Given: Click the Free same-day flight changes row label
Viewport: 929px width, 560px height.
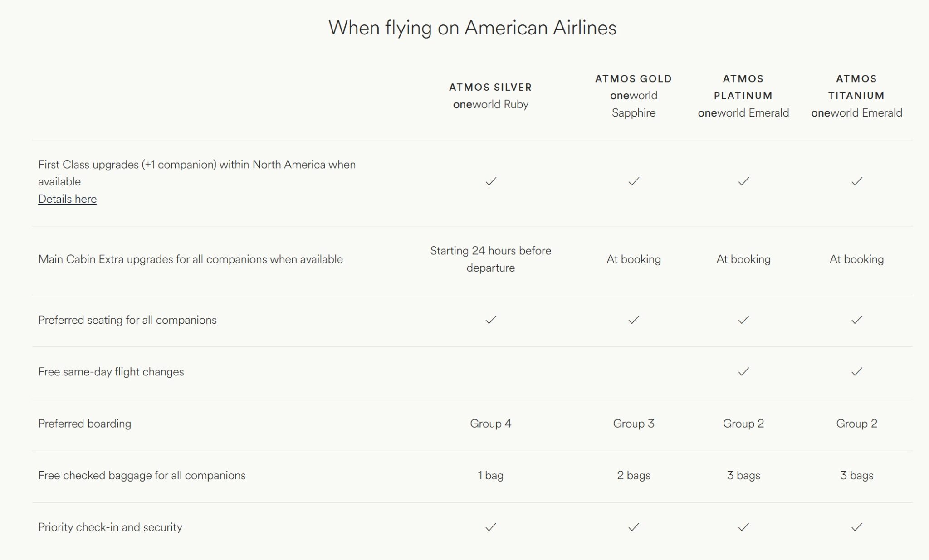Looking at the screenshot, I should (111, 372).
